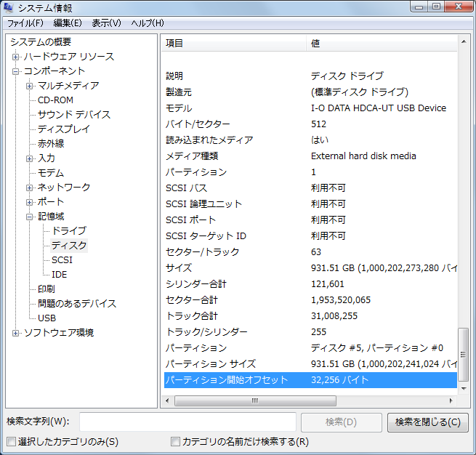The width and height of the screenshot is (476, 455).
Task: Click the バイト/セクター row
Action: click(310, 124)
